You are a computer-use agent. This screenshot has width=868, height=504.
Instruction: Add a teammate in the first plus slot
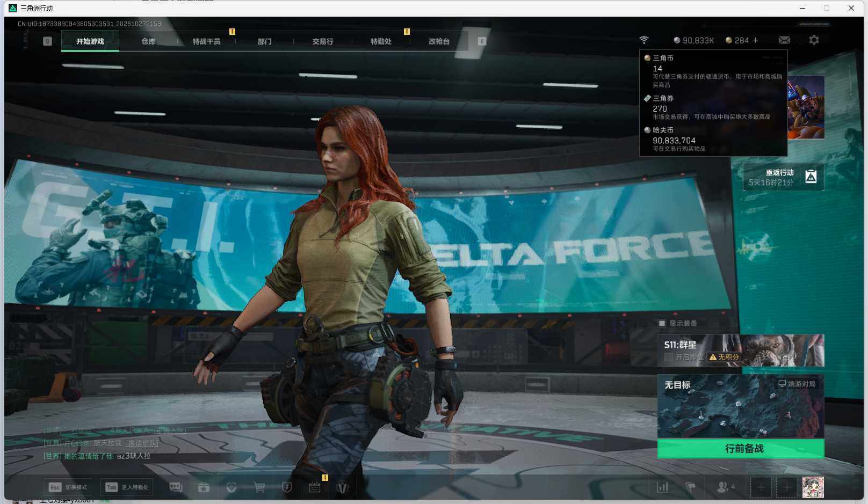pos(761,487)
